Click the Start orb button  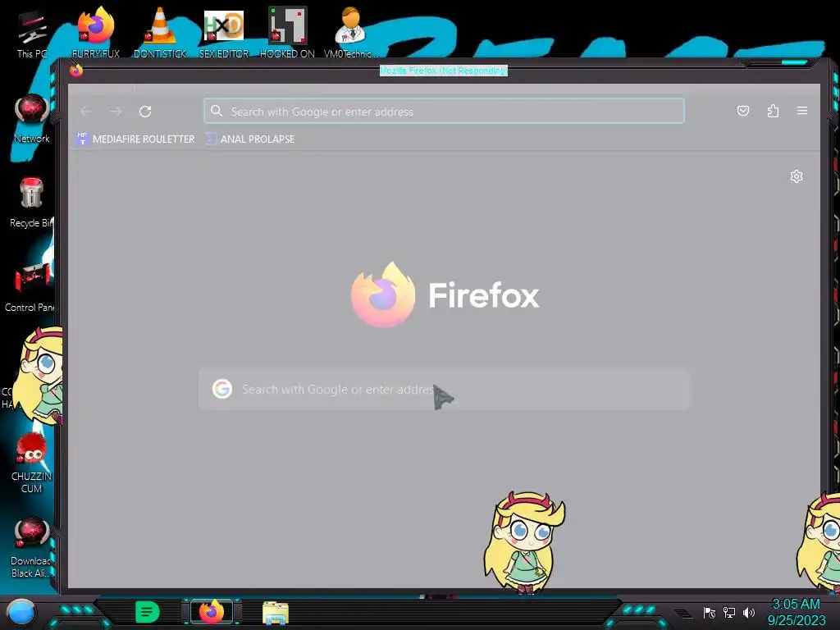[21, 613]
